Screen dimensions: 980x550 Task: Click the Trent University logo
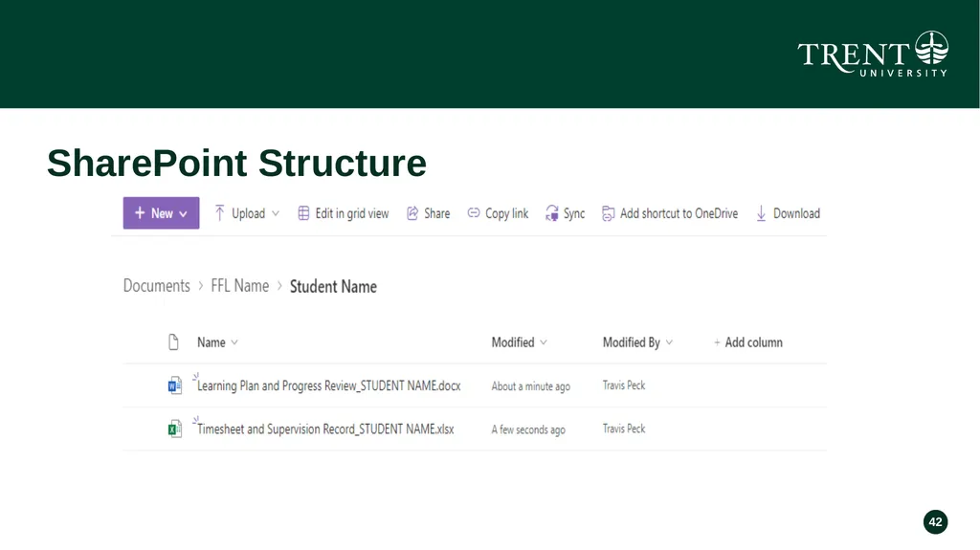(873, 54)
